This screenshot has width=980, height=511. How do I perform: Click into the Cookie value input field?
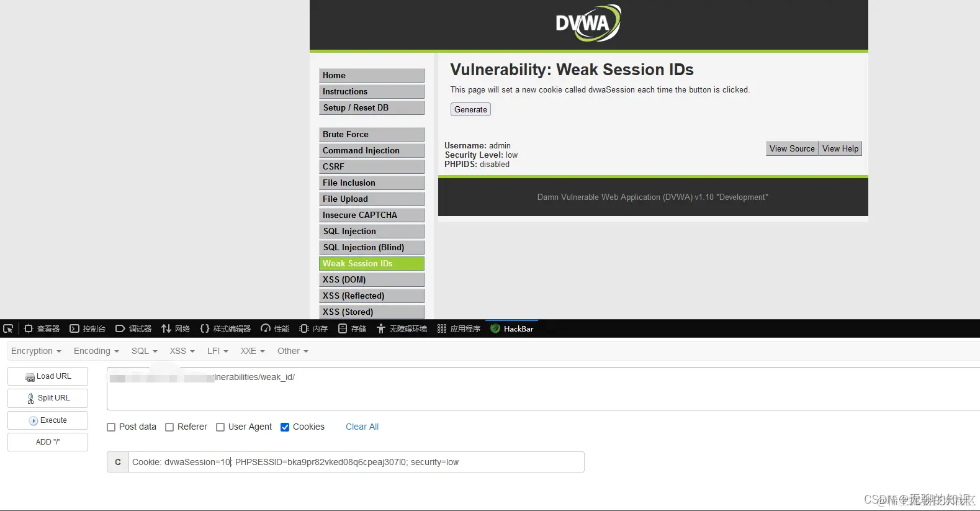coord(356,462)
